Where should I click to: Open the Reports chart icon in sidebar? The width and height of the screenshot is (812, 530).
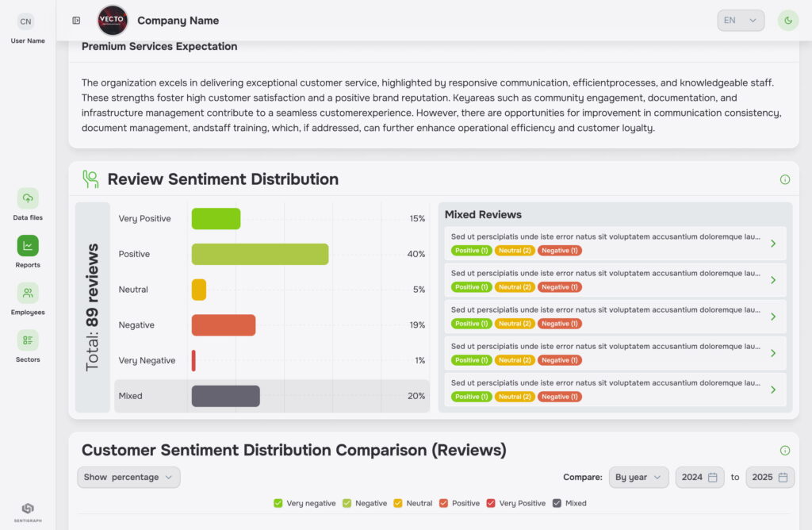28,246
